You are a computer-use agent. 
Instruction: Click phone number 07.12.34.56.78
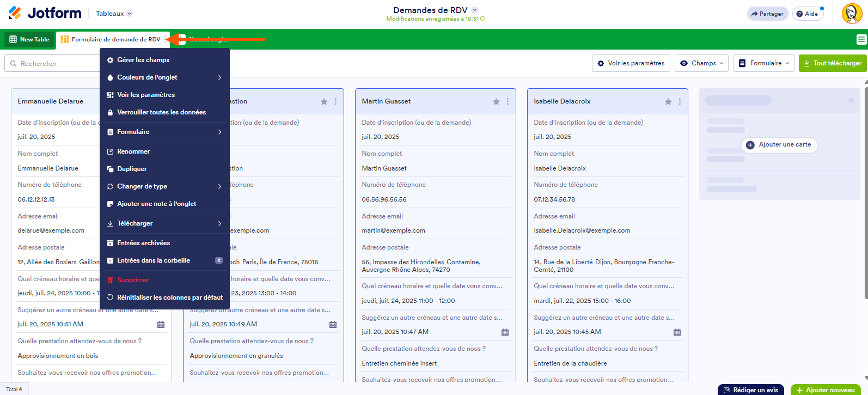(554, 199)
